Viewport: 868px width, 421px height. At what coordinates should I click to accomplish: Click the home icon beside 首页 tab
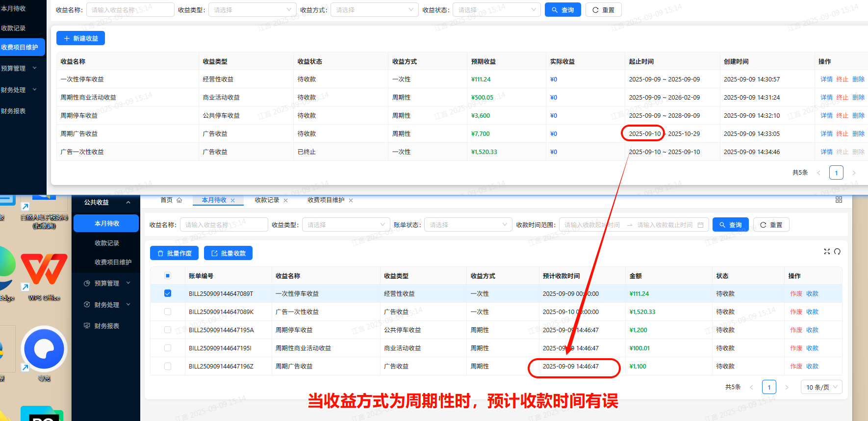coord(179,200)
